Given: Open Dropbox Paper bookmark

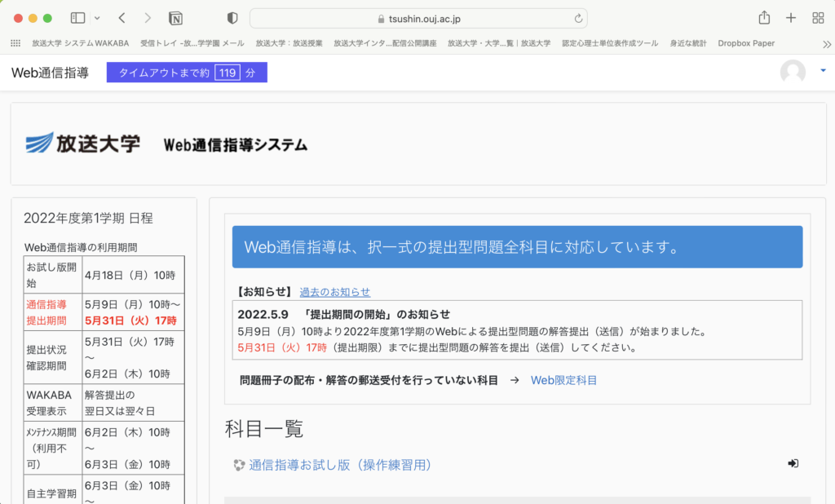Looking at the screenshot, I should point(746,43).
